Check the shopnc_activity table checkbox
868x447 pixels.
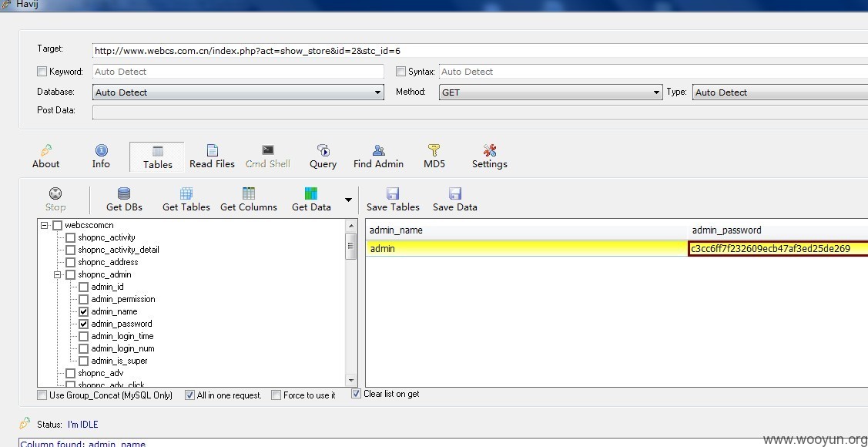[x=70, y=237]
